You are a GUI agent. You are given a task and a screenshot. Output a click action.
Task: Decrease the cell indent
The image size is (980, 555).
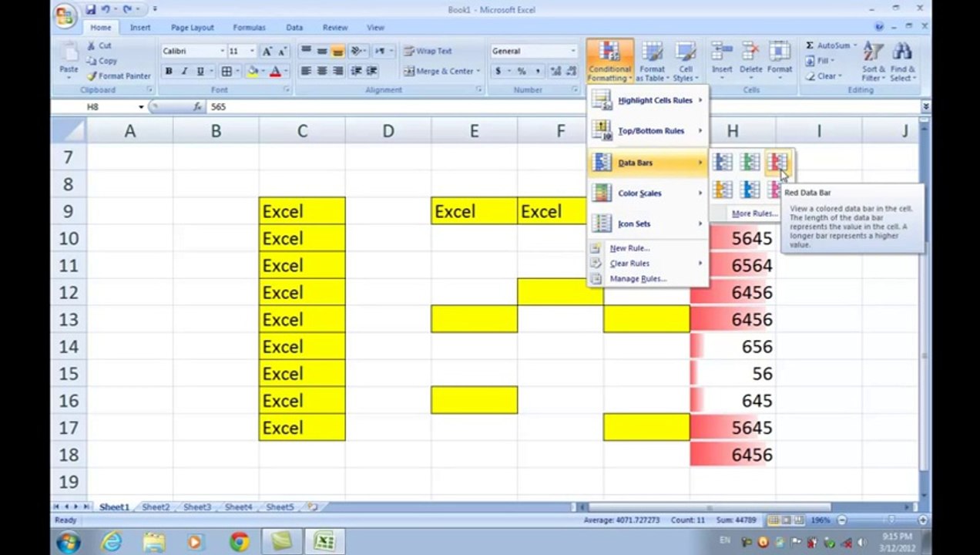click(356, 71)
